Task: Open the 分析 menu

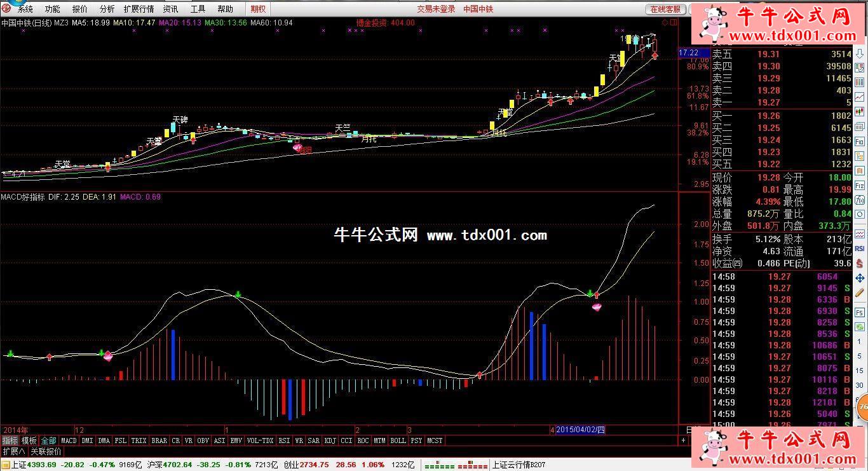Action: click(x=107, y=9)
